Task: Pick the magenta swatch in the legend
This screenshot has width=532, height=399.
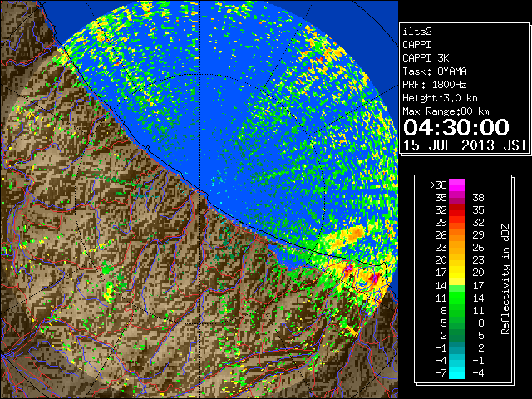Action: 457,185
